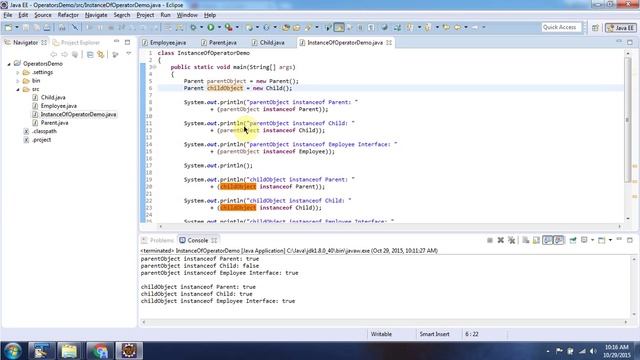Image resolution: width=640 pixels, height=360 pixels.
Task: Click the Back arrow in Navigator toolbar
Action: 53,54
